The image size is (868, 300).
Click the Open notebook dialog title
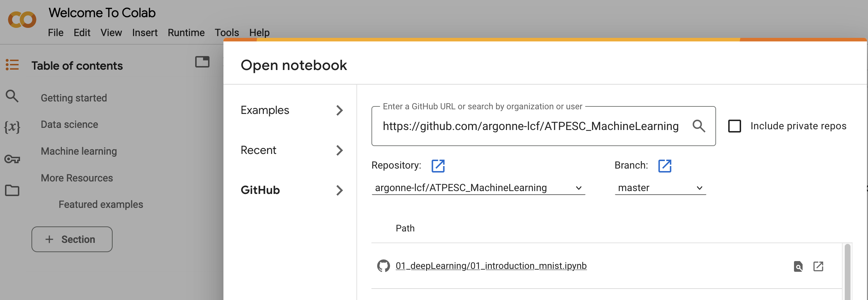point(294,65)
